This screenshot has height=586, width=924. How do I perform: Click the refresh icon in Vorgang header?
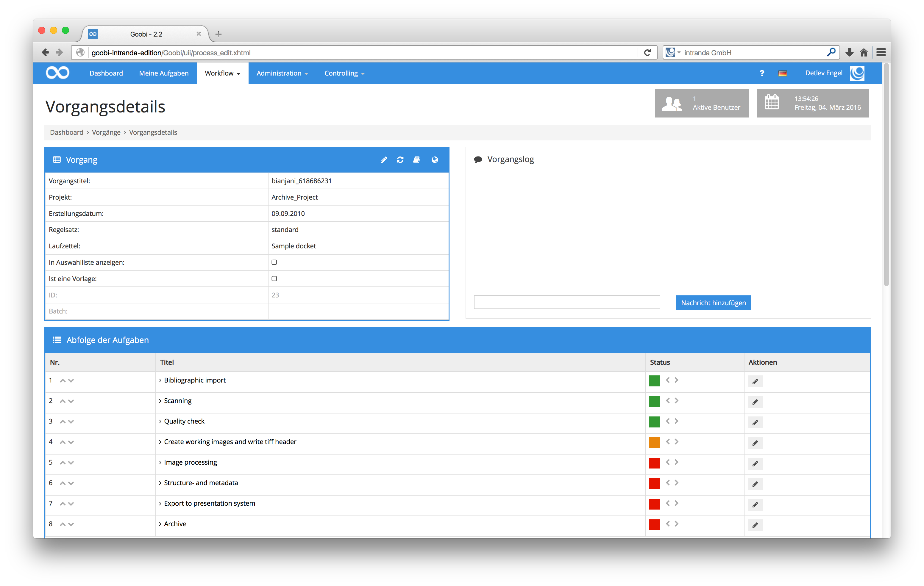click(400, 160)
